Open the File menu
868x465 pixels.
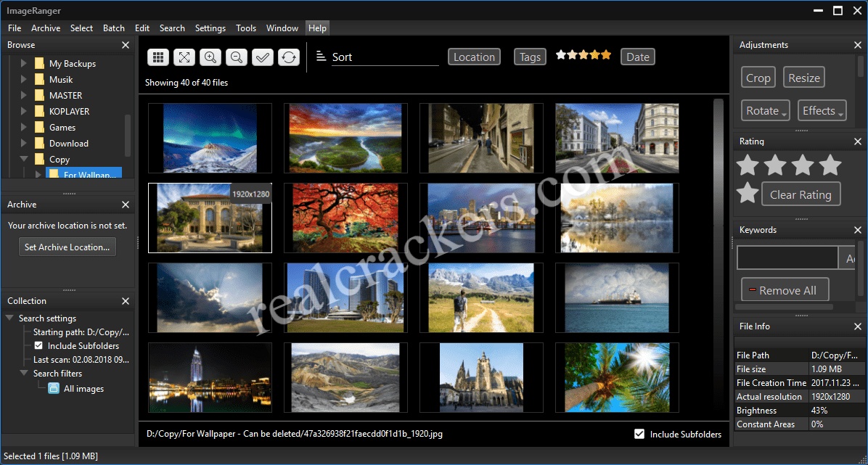point(15,28)
